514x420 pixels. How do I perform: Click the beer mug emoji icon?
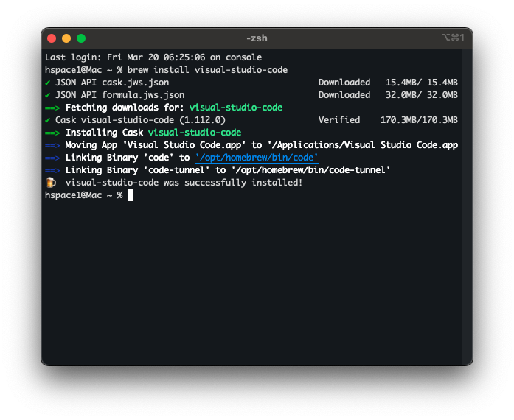[50, 183]
